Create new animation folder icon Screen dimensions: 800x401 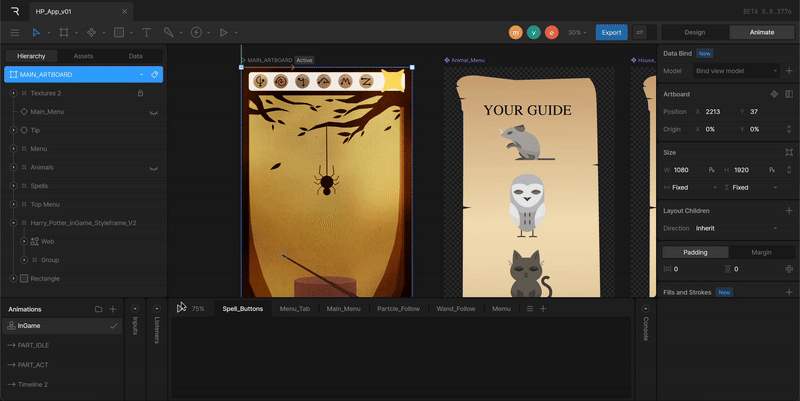(98, 309)
